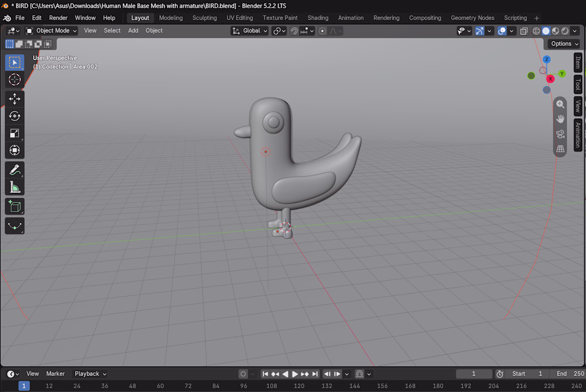The width and height of the screenshot is (586, 392).
Task: Open the Playback dropdown in timeline
Action: pyautogui.click(x=90, y=374)
